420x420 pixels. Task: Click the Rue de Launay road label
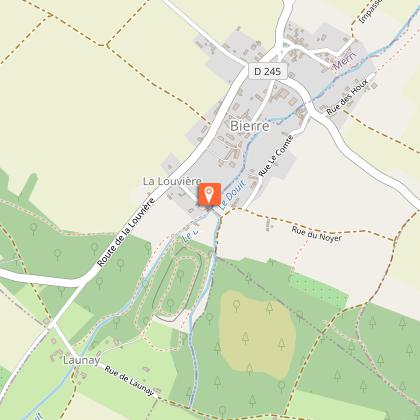tap(130, 381)
